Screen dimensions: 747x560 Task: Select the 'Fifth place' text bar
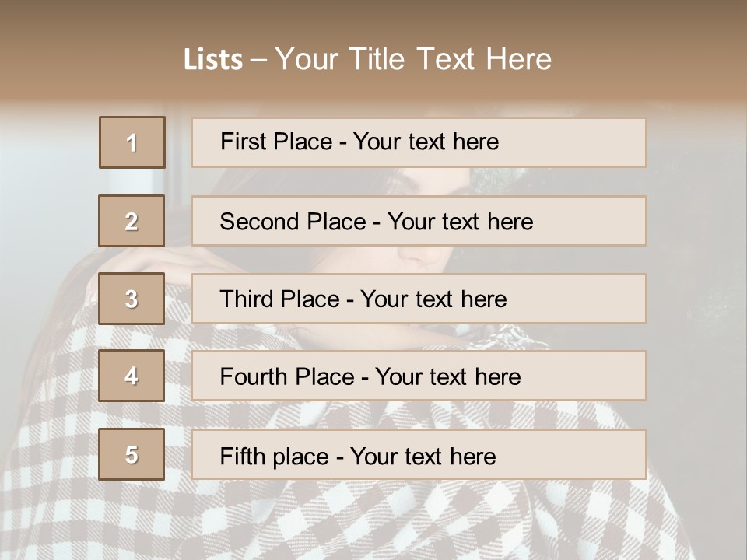tap(419, 454)
